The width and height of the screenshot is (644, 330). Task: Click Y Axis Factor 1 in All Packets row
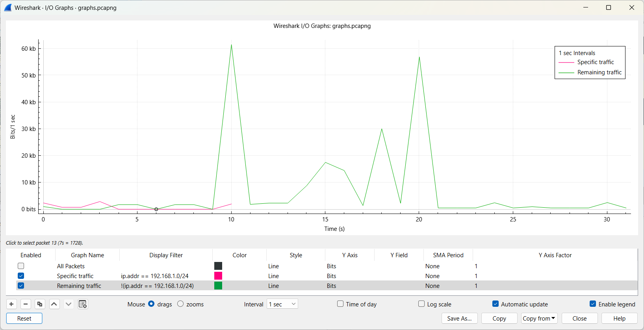[x=555, y=266]
